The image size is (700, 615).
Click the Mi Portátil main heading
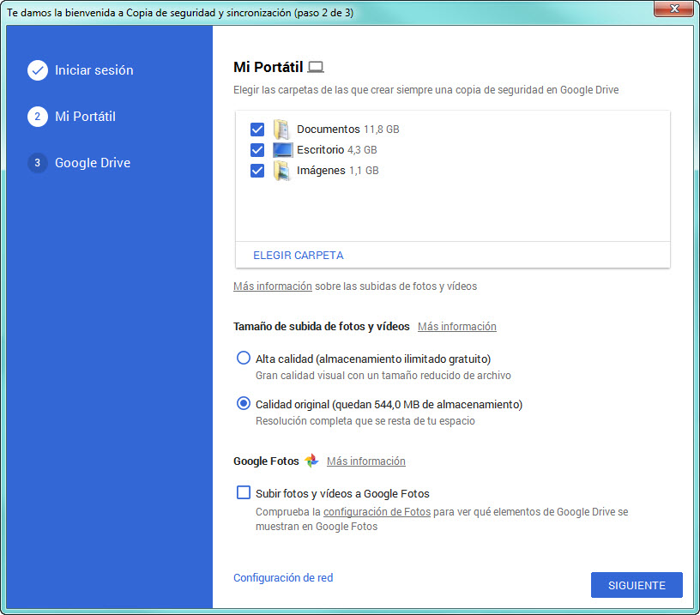coord(269,67)
